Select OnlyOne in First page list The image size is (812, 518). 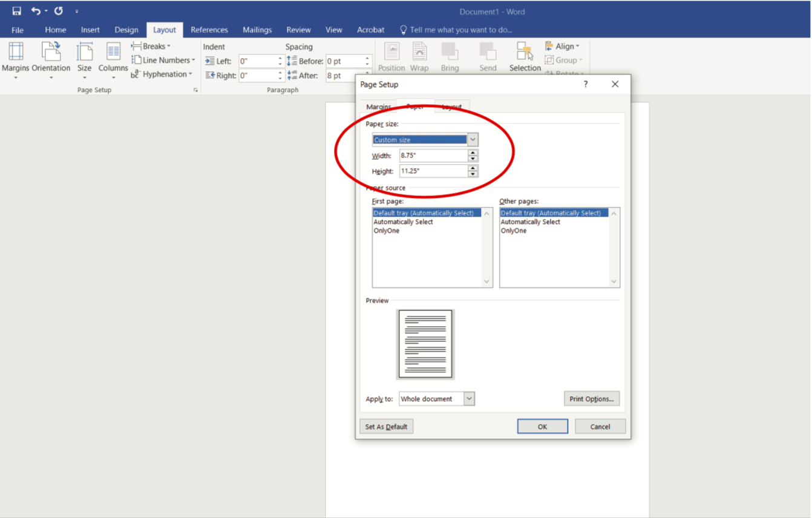[x=387, y=231]
